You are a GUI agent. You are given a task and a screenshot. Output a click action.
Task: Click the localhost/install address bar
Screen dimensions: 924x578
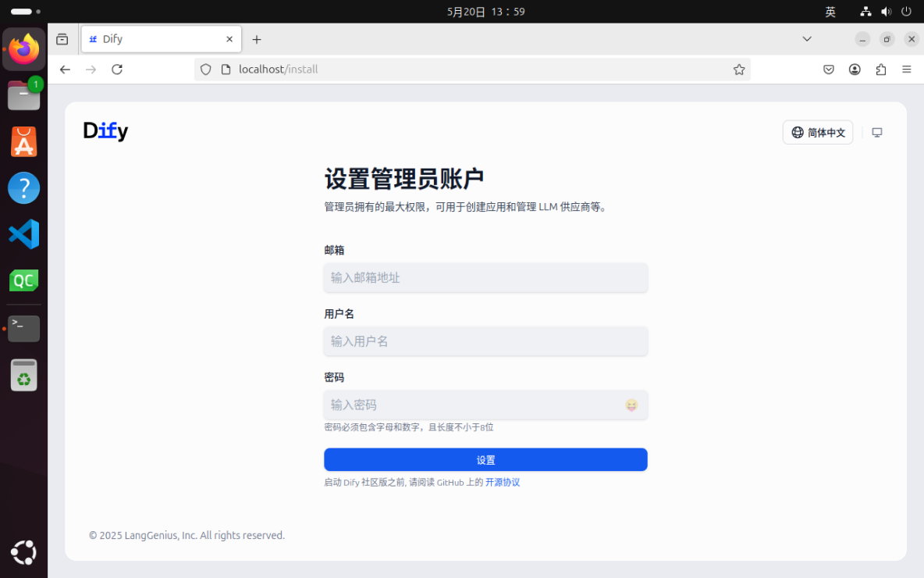472,70
